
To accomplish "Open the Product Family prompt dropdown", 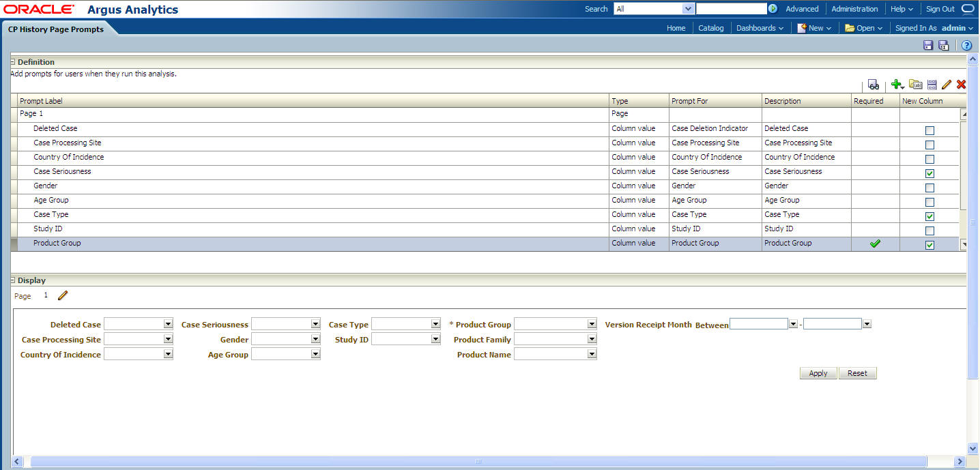I will click(x=592, y=339).
